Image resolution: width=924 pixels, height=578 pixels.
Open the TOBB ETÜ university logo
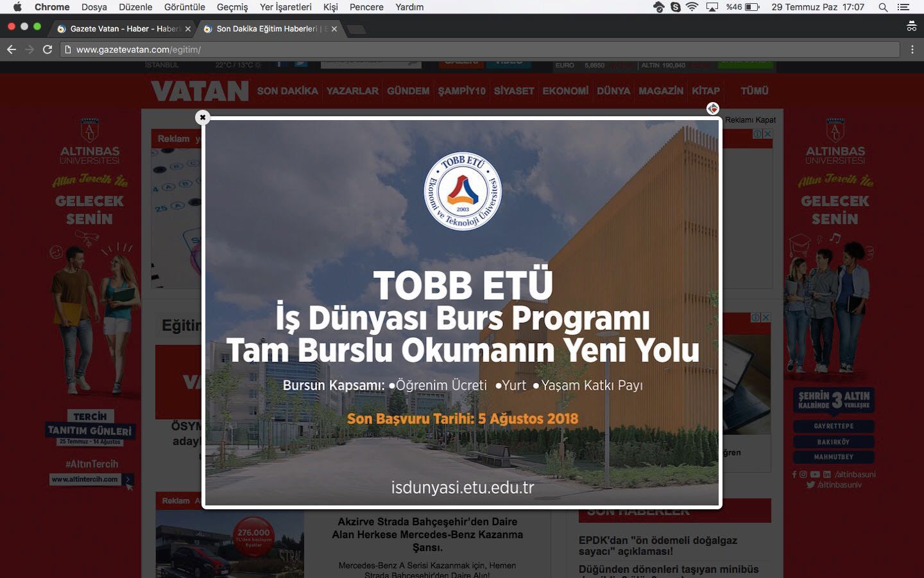tap(463, 191)
